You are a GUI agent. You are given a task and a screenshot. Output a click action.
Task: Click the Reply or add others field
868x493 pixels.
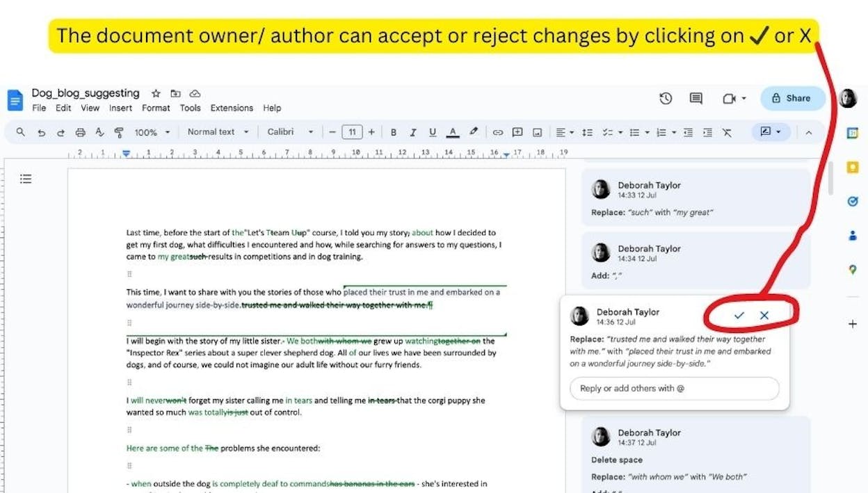click(x=674, y=389)
